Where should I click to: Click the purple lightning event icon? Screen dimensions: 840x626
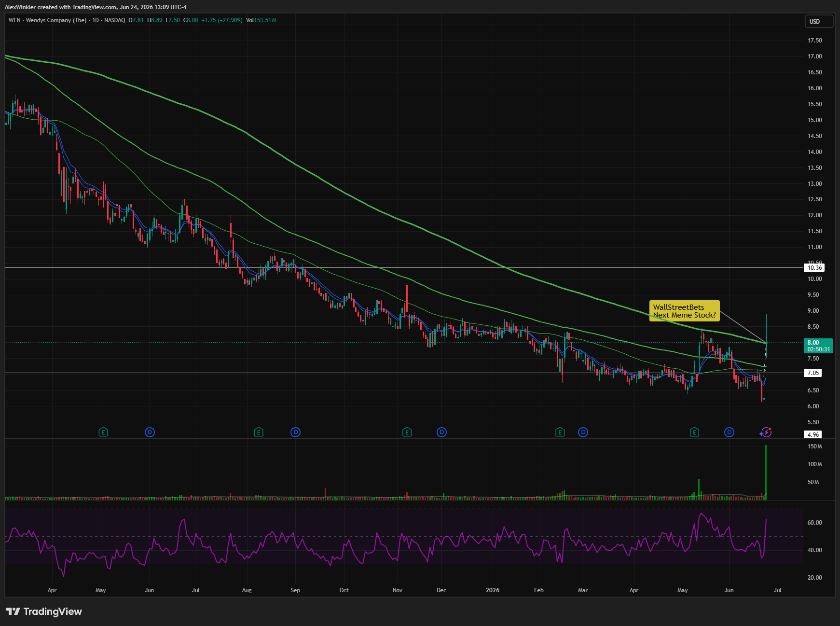coord(765,432)
